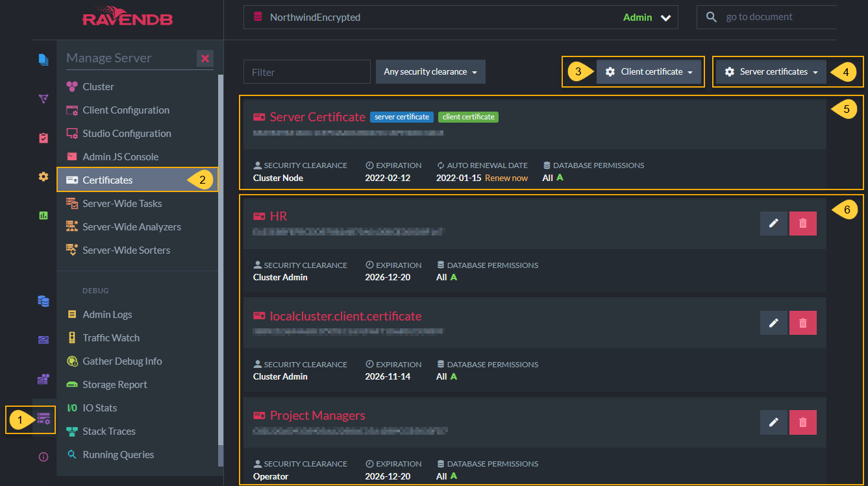
Task: Open the HR certificate title
Action: tap(278, 216)
